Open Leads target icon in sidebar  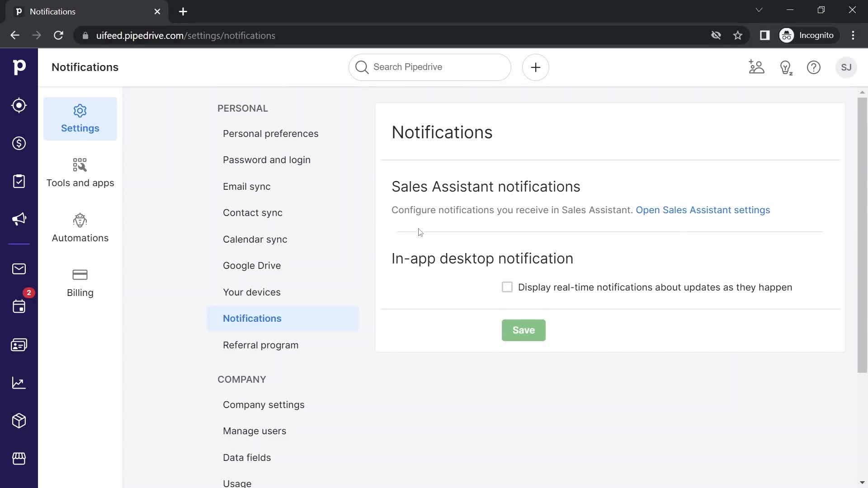tap(19, 105)
